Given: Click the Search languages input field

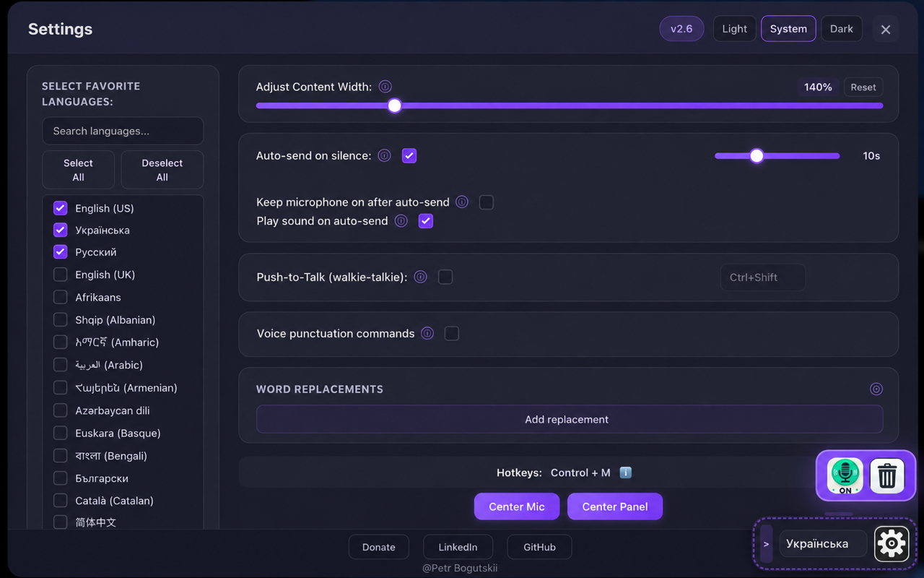Looking at the screenshot, I should pos(123,131).
